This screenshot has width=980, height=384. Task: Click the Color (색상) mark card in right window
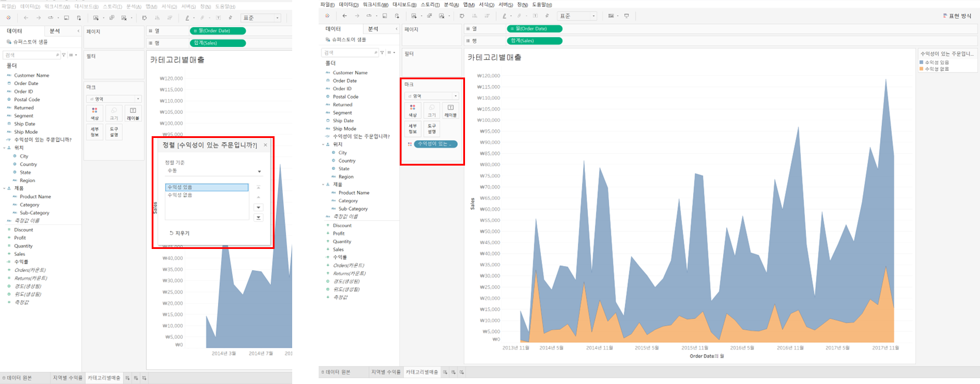(x=413, y=110)
